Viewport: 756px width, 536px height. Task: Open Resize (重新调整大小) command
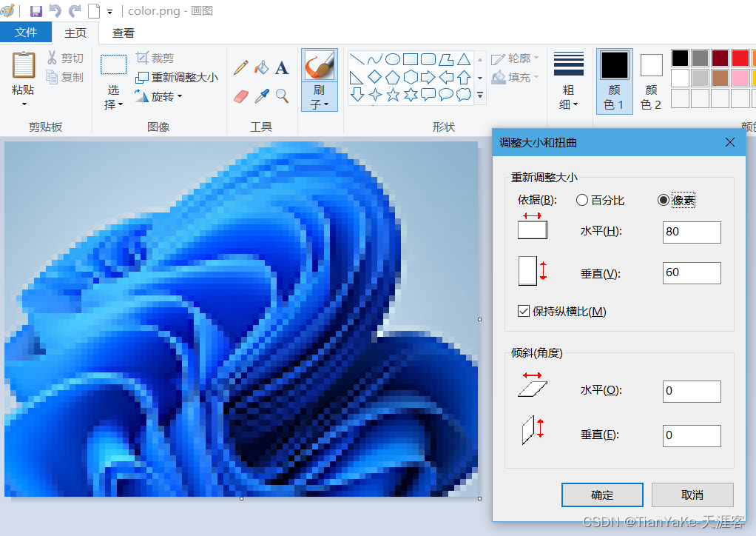coord(177,77)
